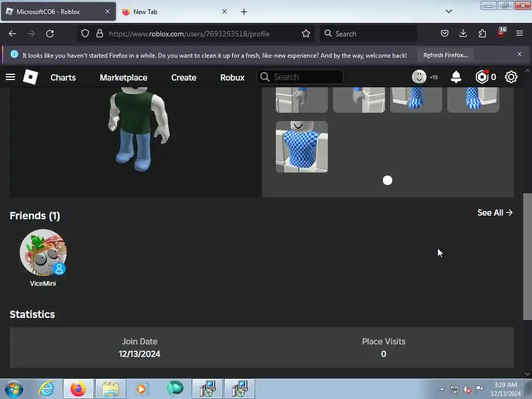
Task: Click the Friends (1) heading
Action: (x=35, y=216)
